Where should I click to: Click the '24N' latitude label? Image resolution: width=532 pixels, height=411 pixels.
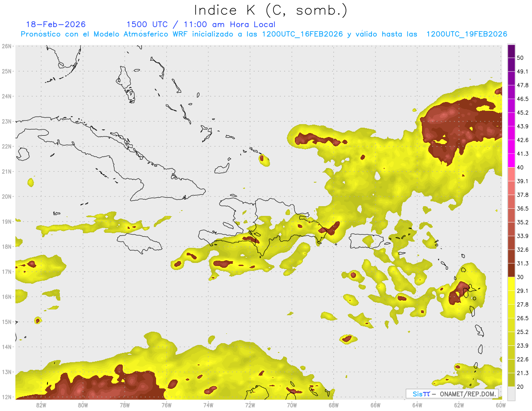click(x=7, y=96)
